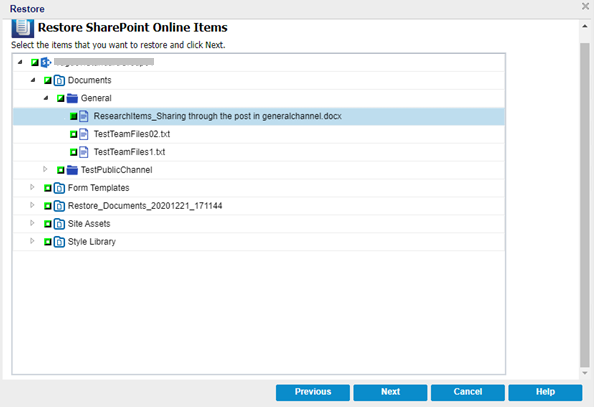Select the 'TestTeamFiles1.txt' row text
594x407 pixels.
[129, 152]
